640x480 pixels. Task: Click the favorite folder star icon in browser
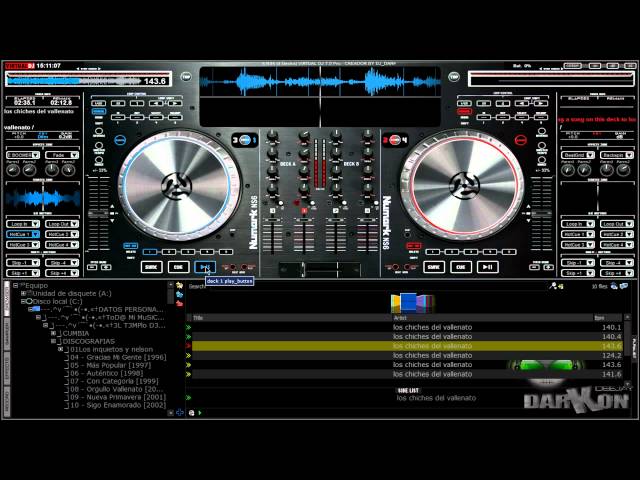point(179,285)
